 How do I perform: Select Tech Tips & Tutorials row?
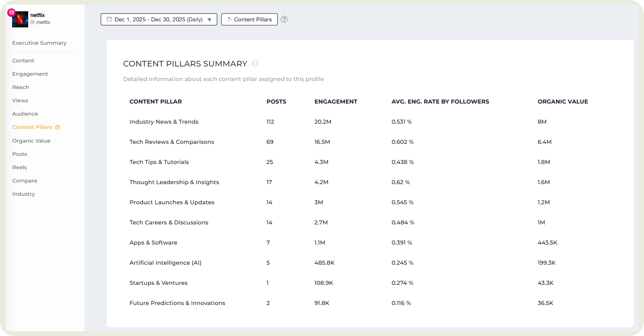click(x=370, y=162)
